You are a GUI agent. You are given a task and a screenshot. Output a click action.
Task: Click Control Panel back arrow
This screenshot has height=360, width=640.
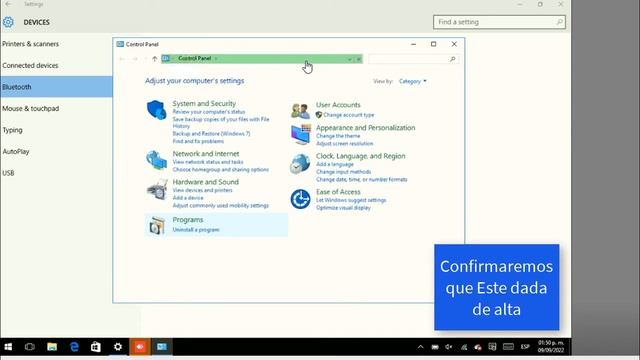122,59
